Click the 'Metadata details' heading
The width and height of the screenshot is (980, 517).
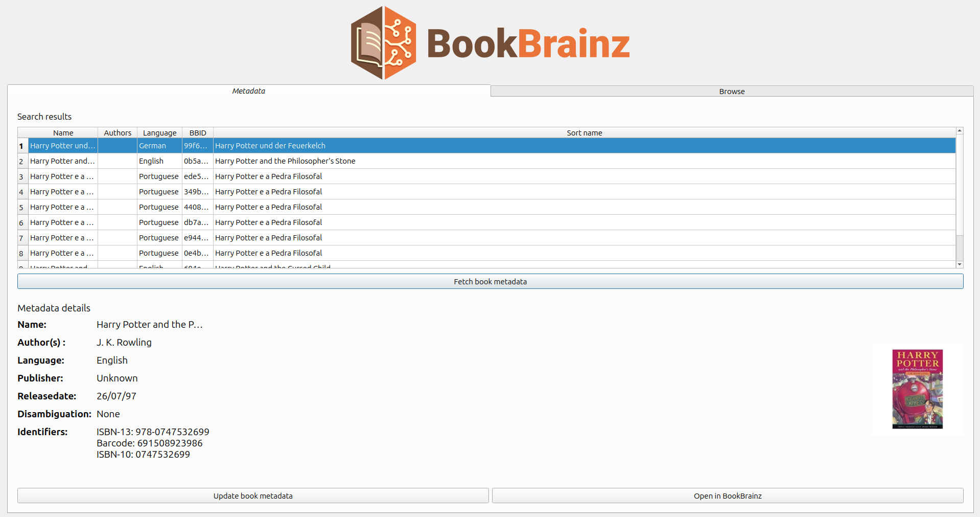[x=54, y=308]
